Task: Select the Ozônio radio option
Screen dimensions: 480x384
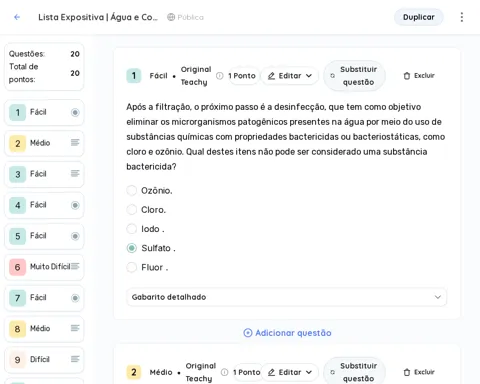Action: (132, 190)
